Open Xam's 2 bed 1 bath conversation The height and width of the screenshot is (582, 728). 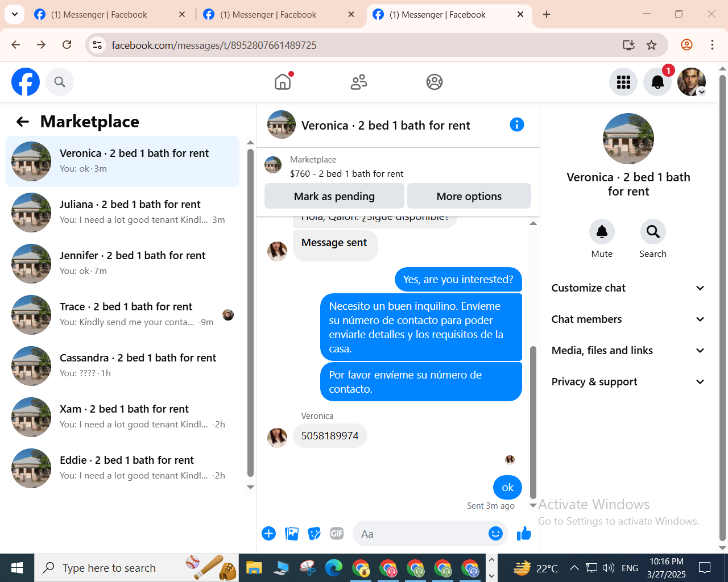122,417
